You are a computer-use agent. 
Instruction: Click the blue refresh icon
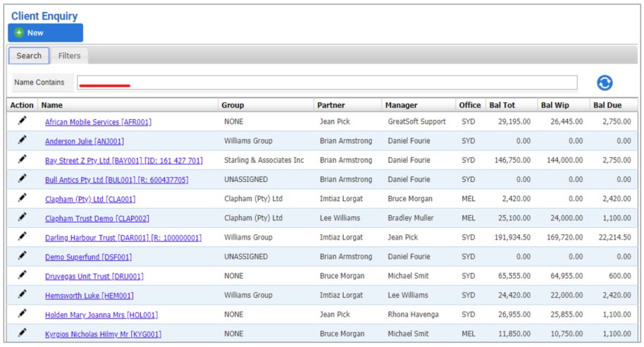point(605,83)
